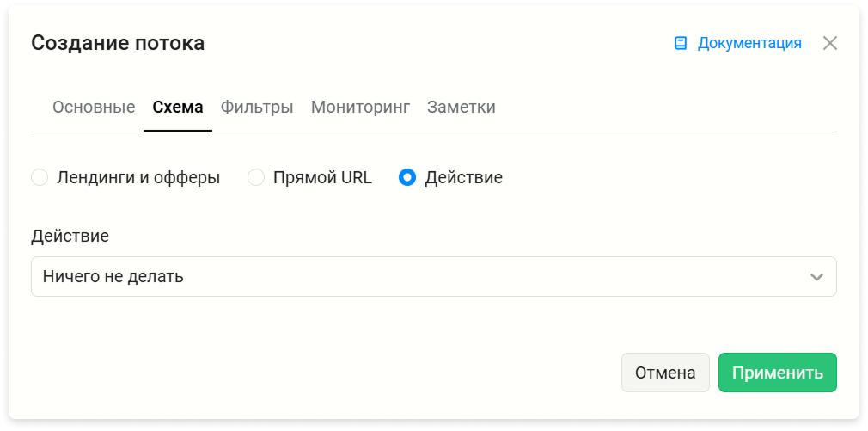
Task: Select the Лендинги и офферы radio circle
Action: [40, 178]
